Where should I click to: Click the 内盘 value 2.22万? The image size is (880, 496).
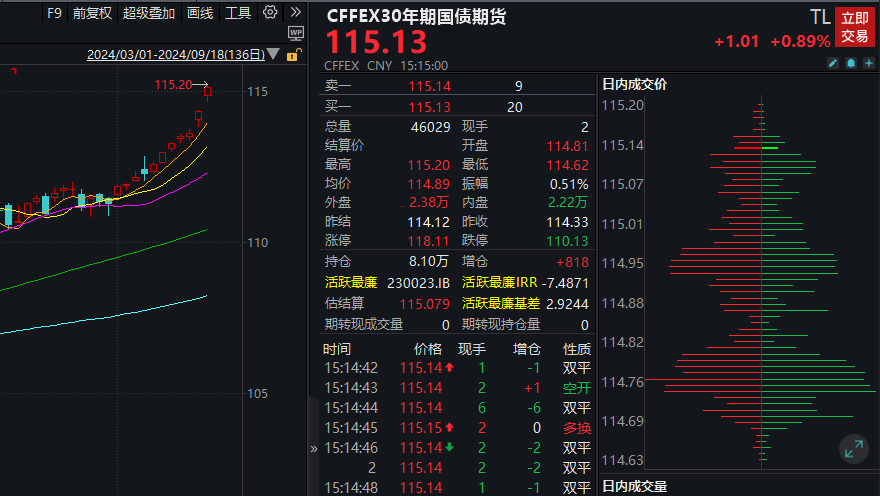click(x=568, y=203)
